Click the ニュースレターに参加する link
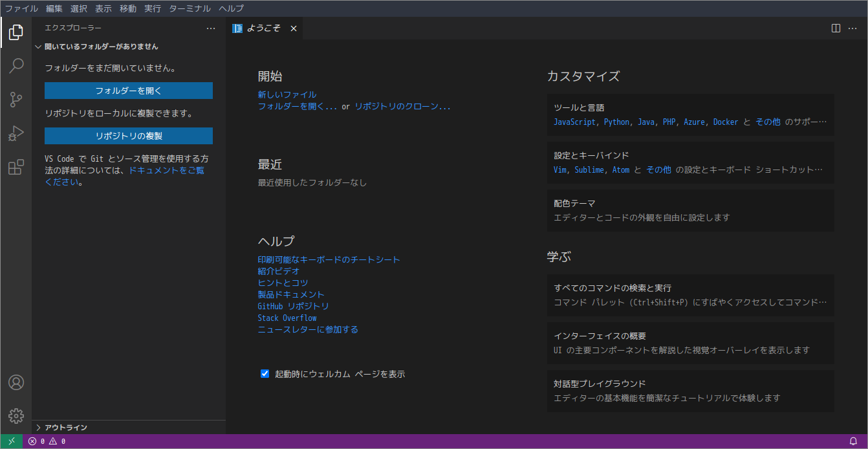 [x=308, y=329]
